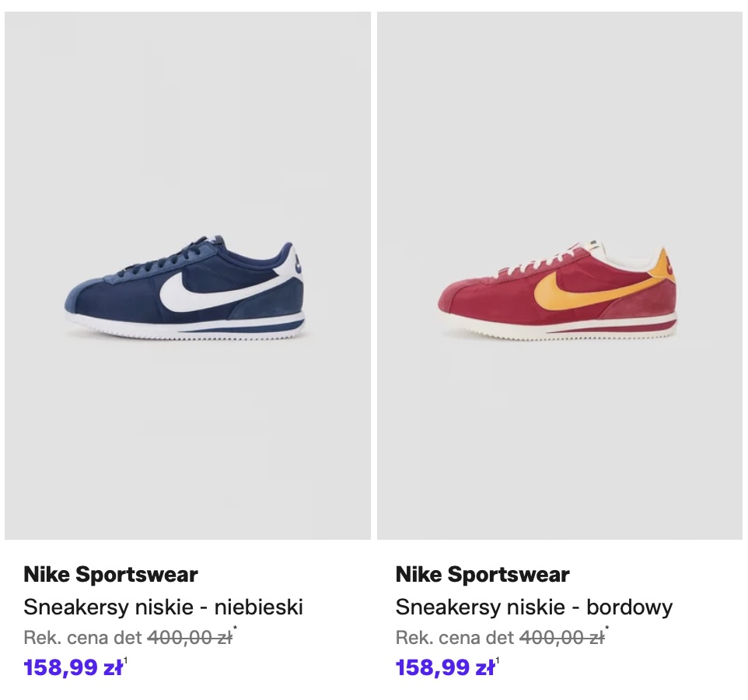Click the burgundy sneaker's white sole
The width and height of the screenshot is (748, 700).
coord(560,331)
